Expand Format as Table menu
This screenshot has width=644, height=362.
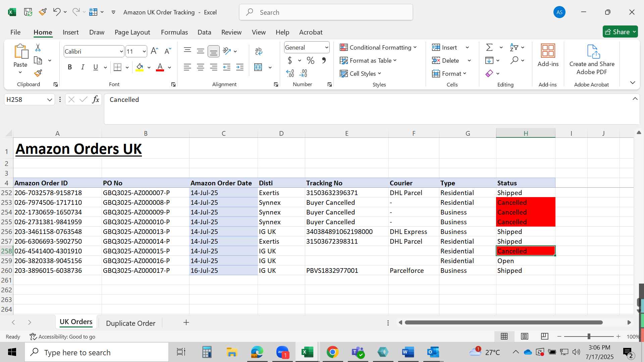368,60
